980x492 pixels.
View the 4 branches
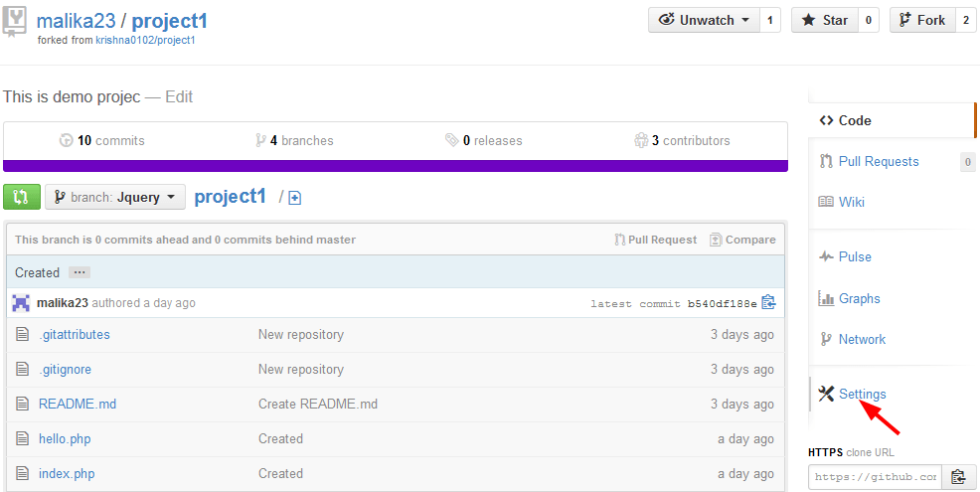pos(294,141)
